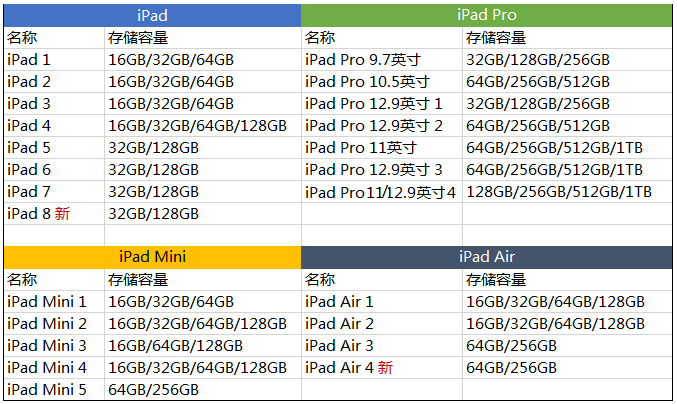Click the iPad 1 name cell
This screenshot has width=677, height=404.
click(x=54, y=60)
